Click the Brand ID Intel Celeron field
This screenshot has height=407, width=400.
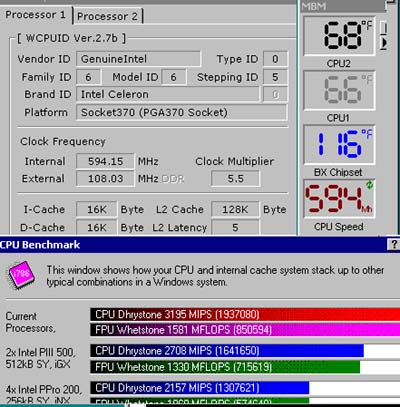pos(168,95)
